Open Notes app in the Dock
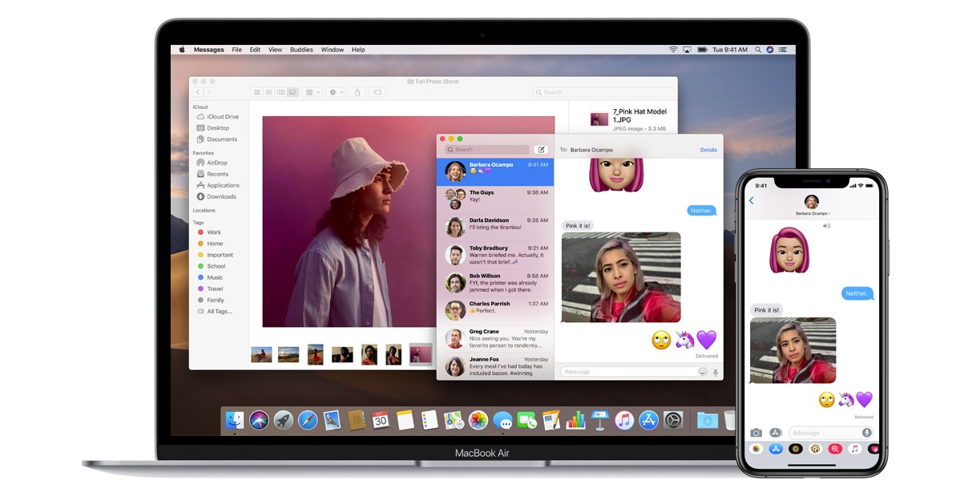 405,420
